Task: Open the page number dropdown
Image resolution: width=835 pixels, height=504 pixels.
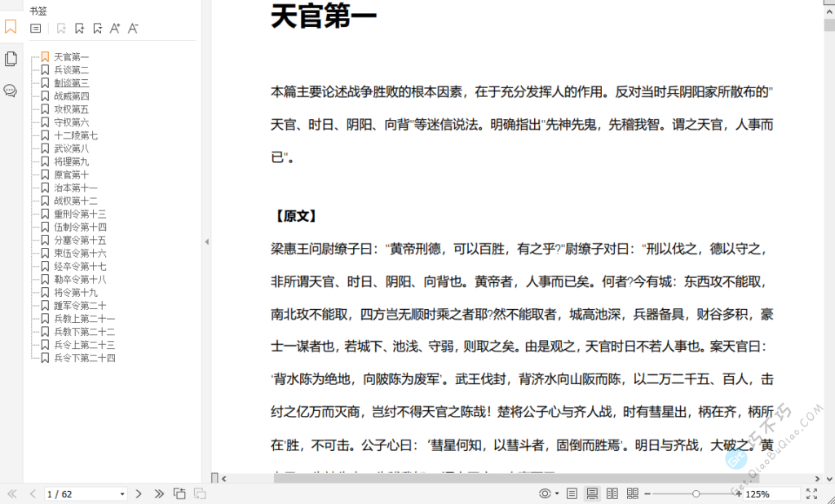Action: (x=121, y=493)
